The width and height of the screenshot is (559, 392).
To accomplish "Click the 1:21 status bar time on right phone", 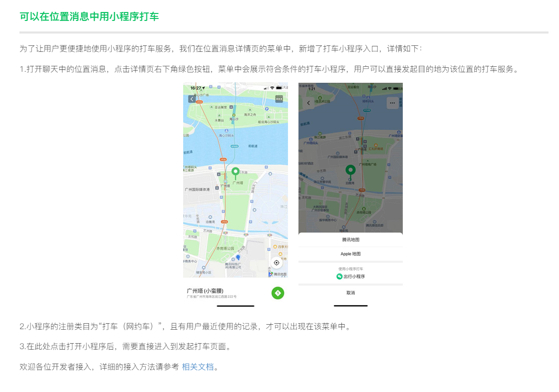I will pos(311,89).
